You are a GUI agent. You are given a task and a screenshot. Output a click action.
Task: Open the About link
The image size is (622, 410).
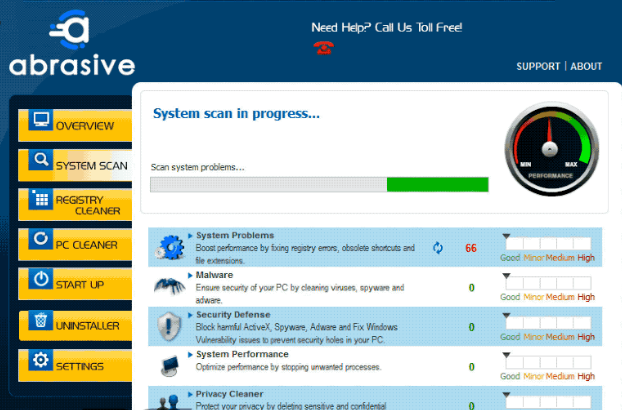coord(586,66)
